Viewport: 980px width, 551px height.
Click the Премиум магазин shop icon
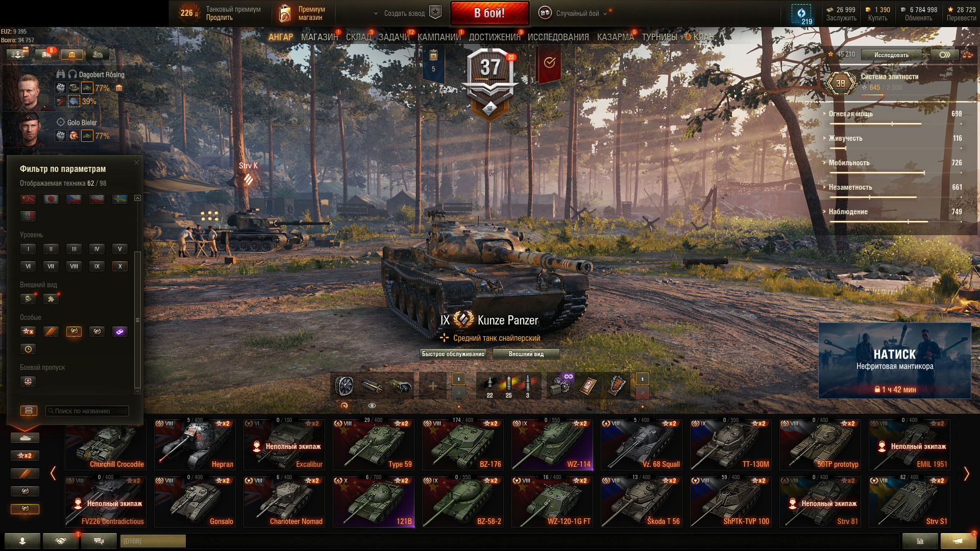pyautogui.click(x=285, y=13)
